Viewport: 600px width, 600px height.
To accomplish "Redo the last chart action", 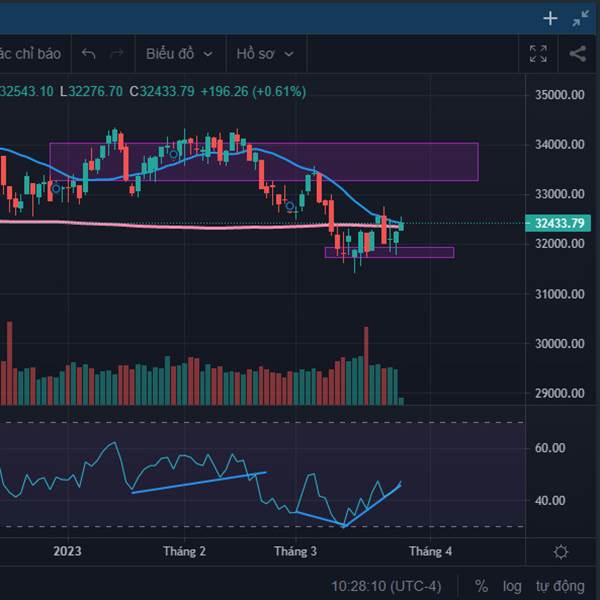I will click(x=116, y=54).
